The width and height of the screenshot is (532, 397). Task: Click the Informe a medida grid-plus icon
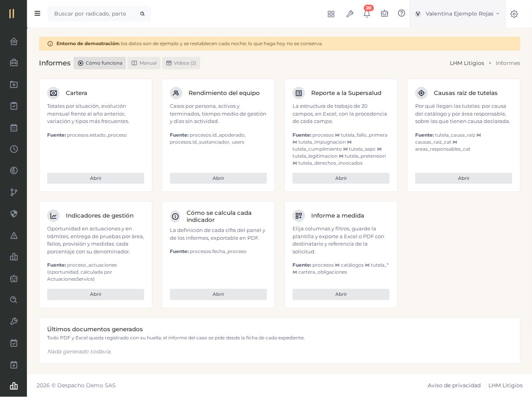click(299, 216)
